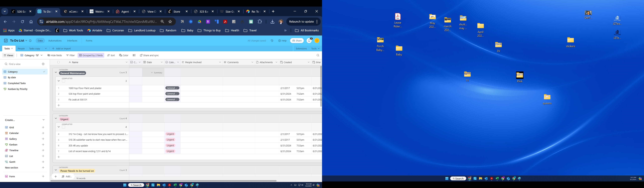
Task: Open the Date column dropdown arrow
Action: [x=162, y=62]
